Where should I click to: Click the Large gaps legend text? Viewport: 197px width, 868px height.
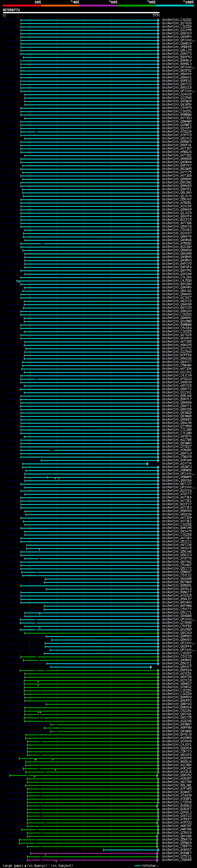(x=38, y=865)
